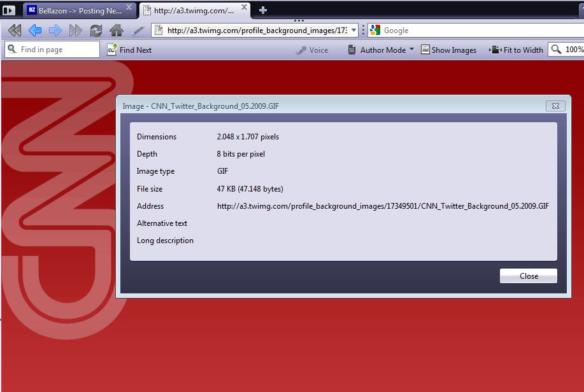Click the Long description label
The width and height of the screenshot is (584, 392).
pyautogui.click(x=165, y=241)
